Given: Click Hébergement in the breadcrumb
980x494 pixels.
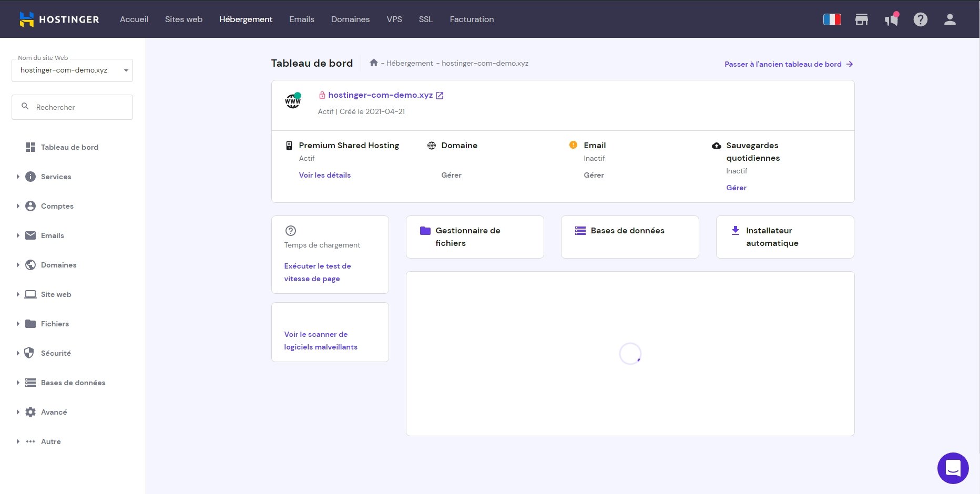Looking at the screenshot, I should tap(410, 63).
